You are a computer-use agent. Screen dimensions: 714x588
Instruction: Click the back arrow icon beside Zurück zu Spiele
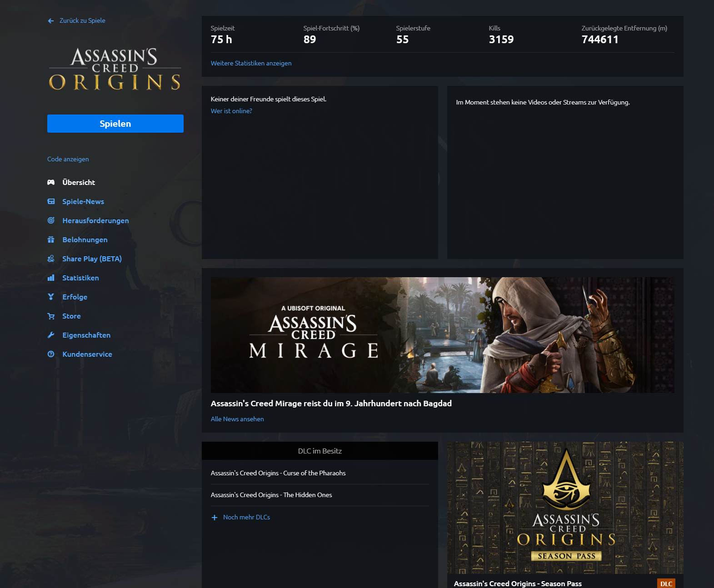[x=50, y=21]
